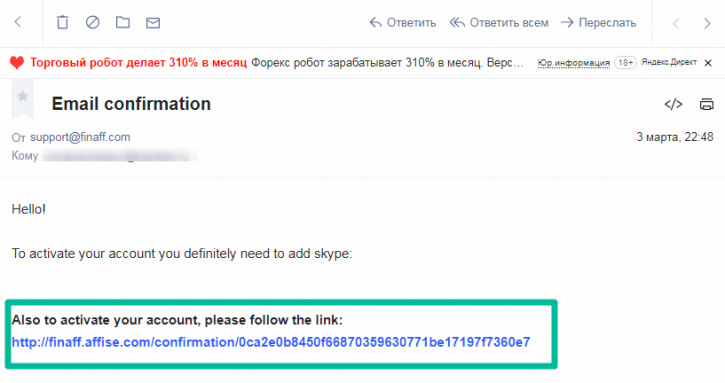Open the Торговый робот ad headline
The image size is (725, 383).
pos(138,63)
